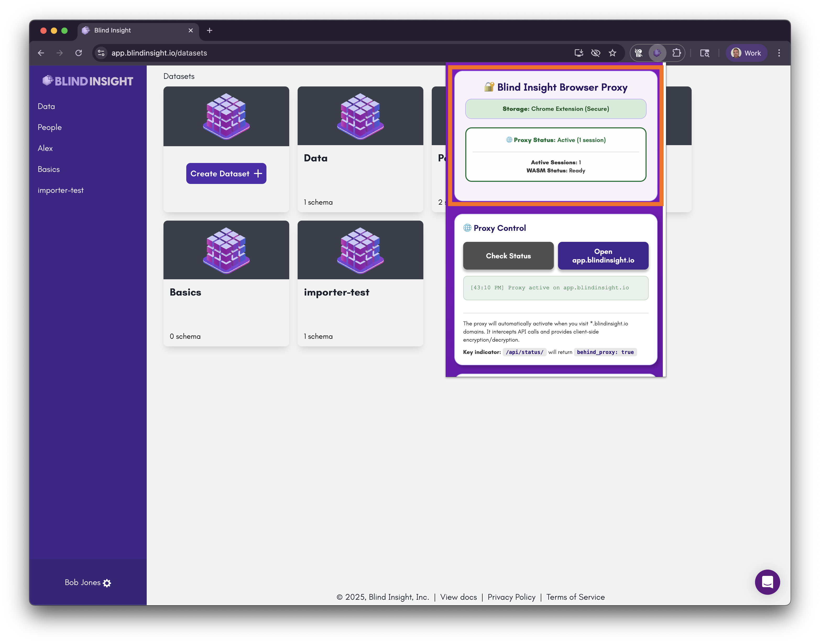This screenshot has width=820, height=644.
Task: Open settings gear next to Bob Jones
Action: click(x=107, y=583)
